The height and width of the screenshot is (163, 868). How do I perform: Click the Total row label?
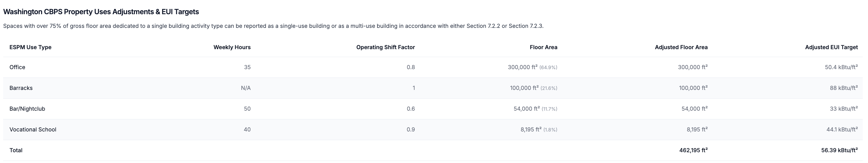pyautogui.click(x=16, y=150)
